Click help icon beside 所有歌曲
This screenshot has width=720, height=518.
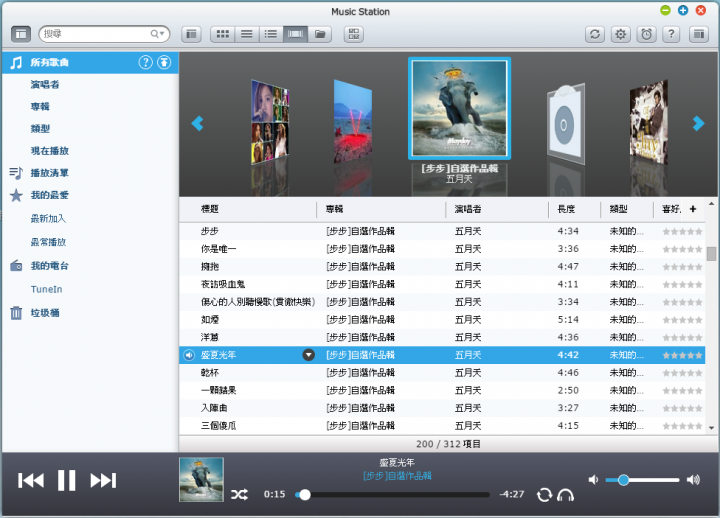146,62
